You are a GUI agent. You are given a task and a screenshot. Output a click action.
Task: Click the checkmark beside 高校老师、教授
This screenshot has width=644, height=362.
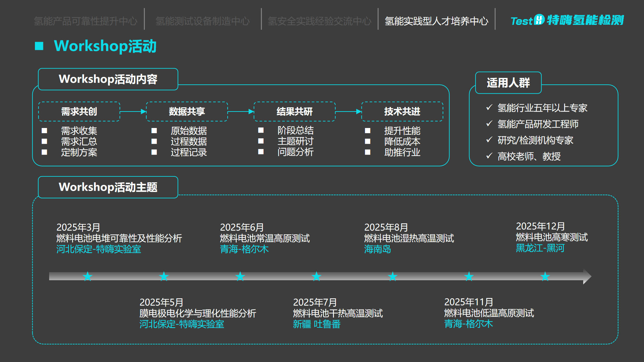489,156
